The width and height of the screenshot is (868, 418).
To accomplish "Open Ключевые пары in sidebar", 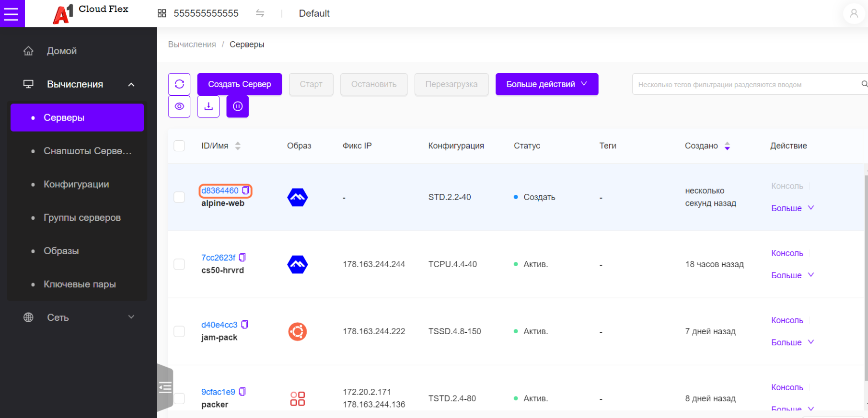I will point(77,284).
